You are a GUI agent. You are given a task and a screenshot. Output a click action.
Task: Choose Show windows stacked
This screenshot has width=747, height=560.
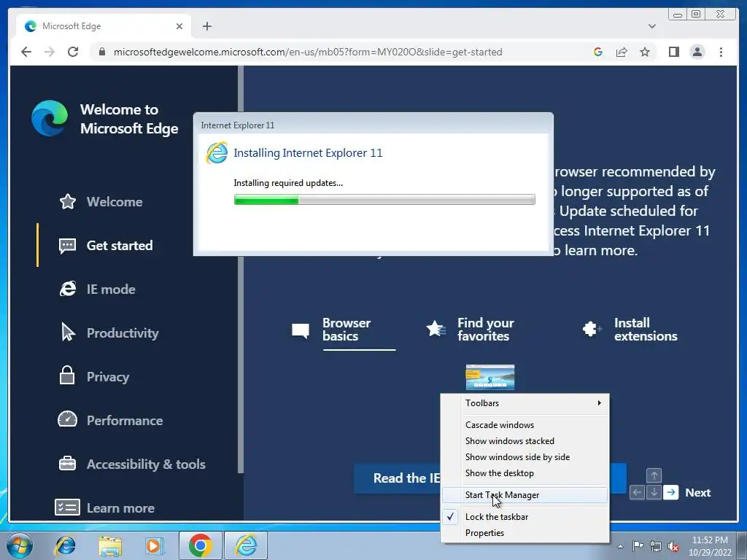click(x=525, y=441)
